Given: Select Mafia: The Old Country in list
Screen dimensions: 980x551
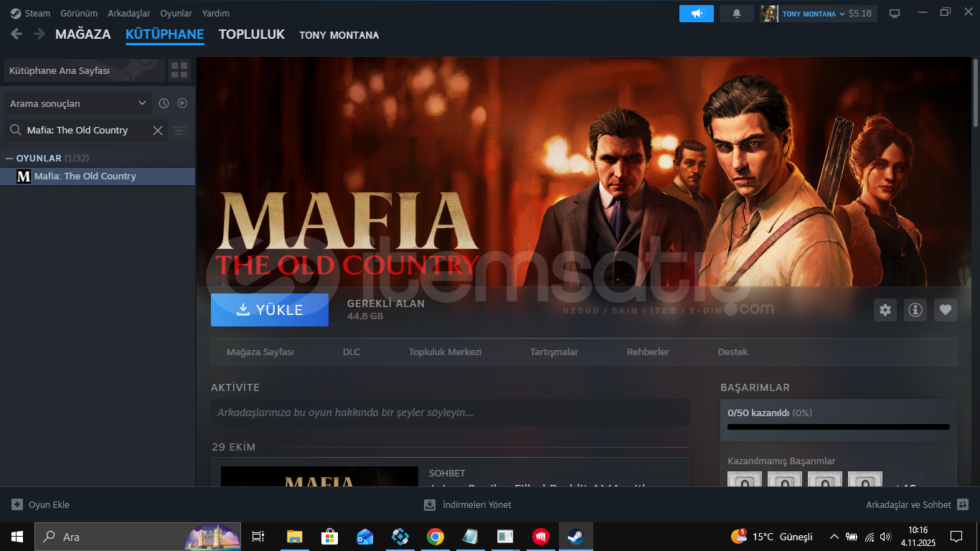Looking at the screenshot, I should coord(98,176).
